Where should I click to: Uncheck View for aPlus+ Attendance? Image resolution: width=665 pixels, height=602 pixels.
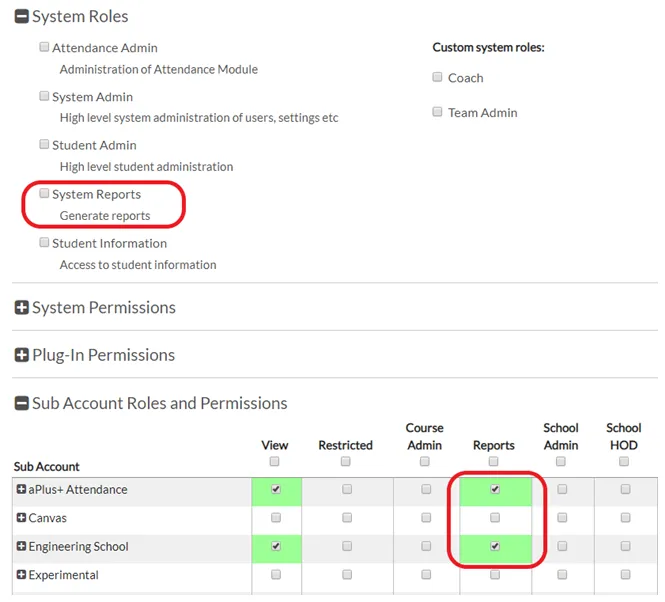tap(276, 489)
